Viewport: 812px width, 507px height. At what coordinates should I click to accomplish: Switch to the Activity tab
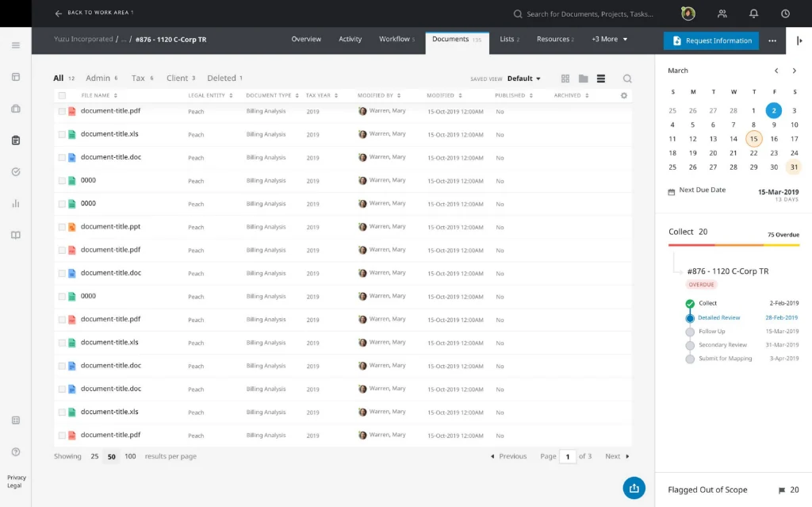coord(350,39)
